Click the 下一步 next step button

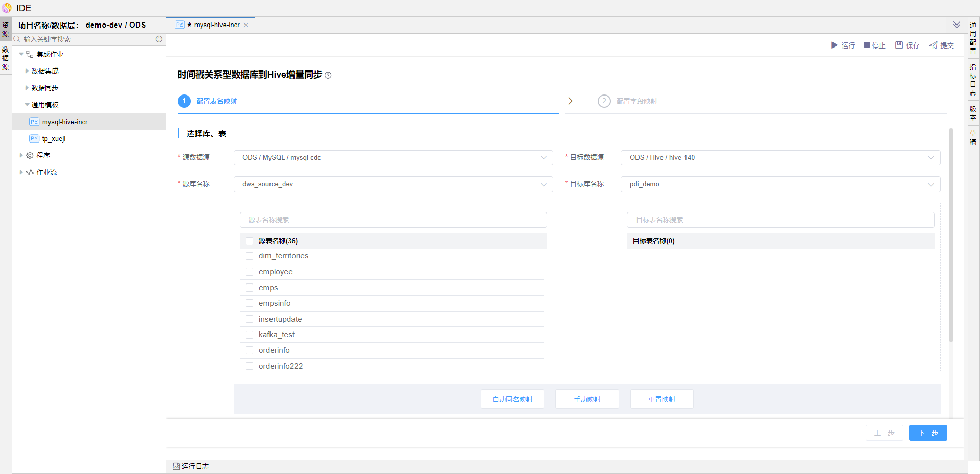[x=927, y=433]
